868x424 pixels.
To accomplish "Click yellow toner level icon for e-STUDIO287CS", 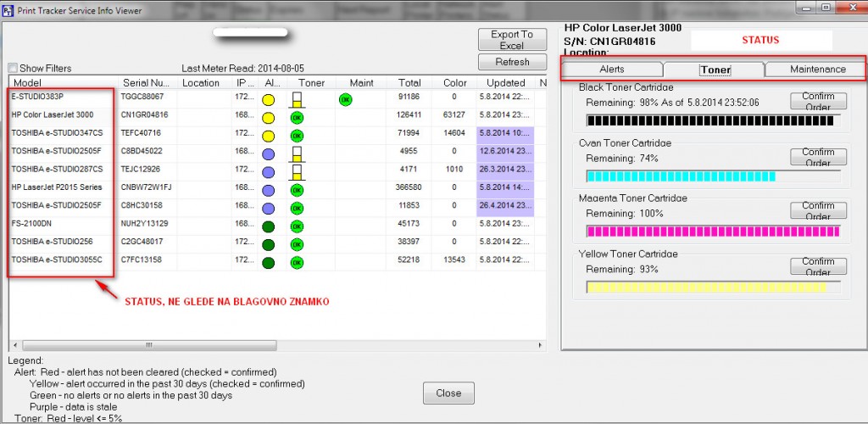I will 297,171.
